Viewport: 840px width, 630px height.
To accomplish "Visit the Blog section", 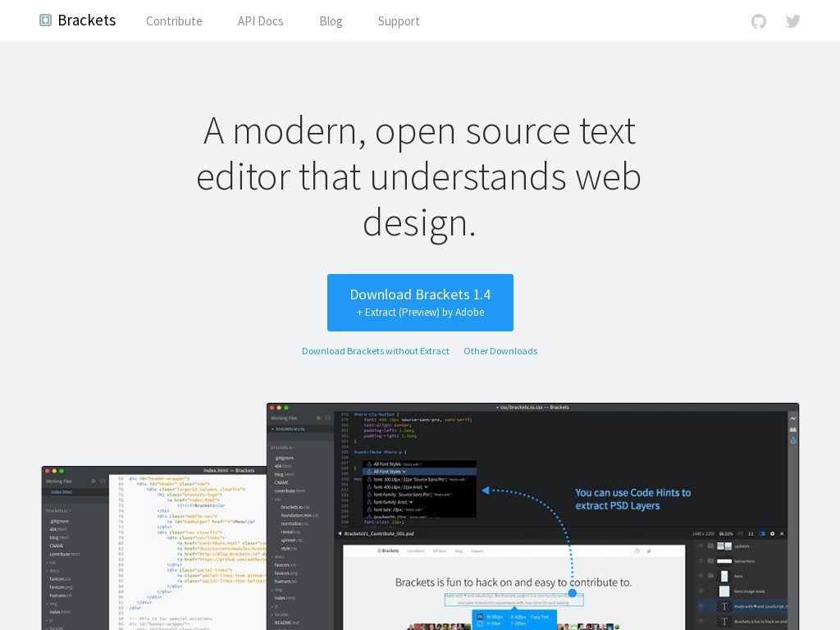I will click(331, 21).
